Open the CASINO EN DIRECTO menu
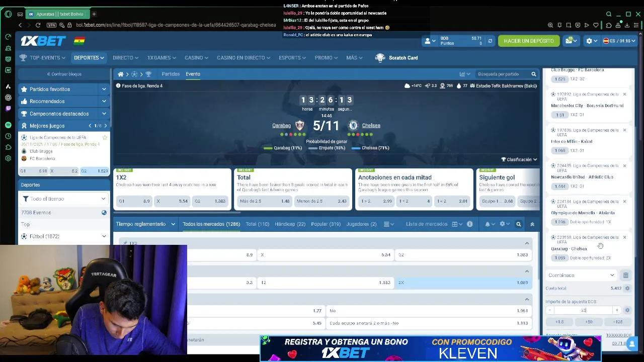Viewport: 644px width, 362px height. click(x=244, y=58)
